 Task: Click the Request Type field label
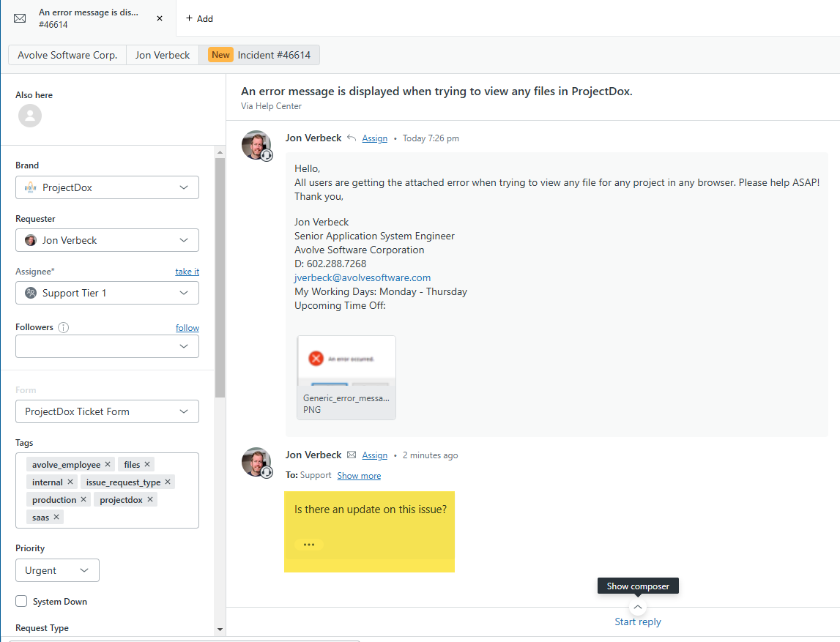click(x=42, y=627)
